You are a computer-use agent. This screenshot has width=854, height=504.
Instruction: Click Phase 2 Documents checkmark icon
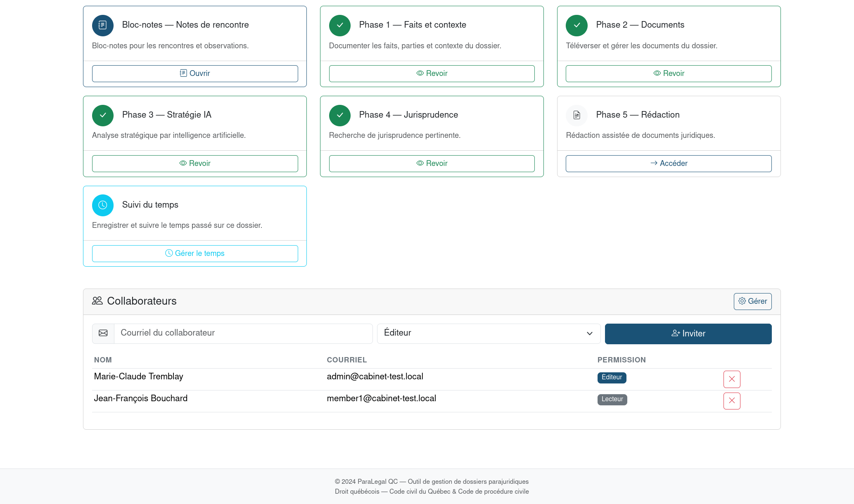click(576, 26)
